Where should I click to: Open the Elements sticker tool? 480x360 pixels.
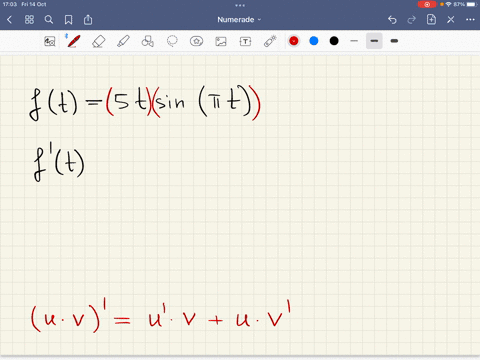pyautogui.click(x=196, y=41)
